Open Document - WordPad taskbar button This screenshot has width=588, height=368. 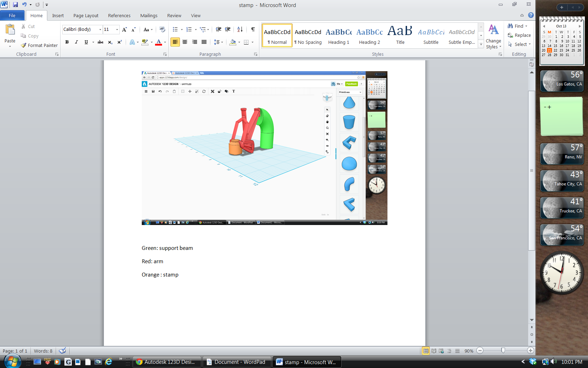(x=238, y=362)
